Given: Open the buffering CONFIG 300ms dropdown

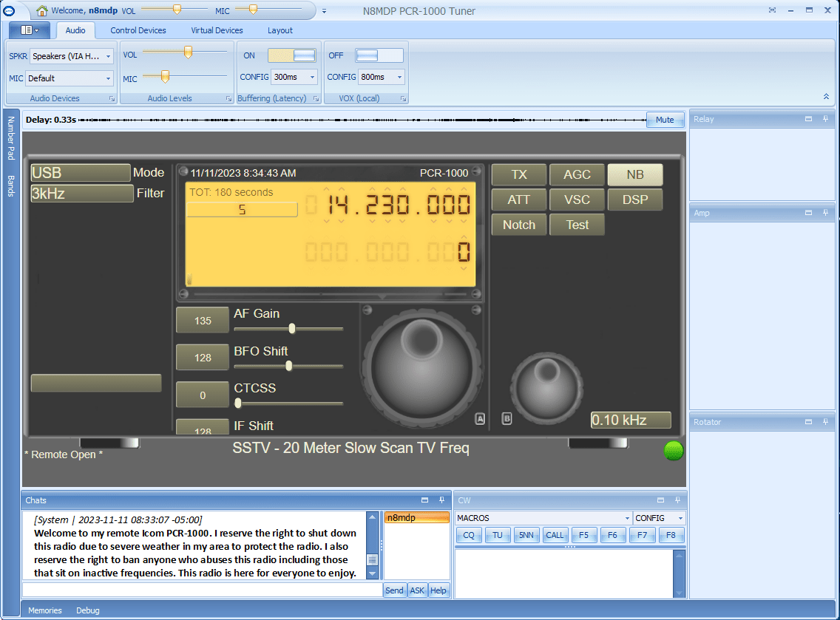Looking at the screenshot, I should point(294,77).
